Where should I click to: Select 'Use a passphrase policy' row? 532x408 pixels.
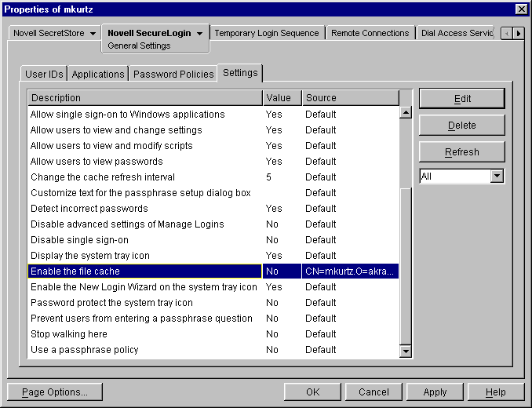(213, 350)
